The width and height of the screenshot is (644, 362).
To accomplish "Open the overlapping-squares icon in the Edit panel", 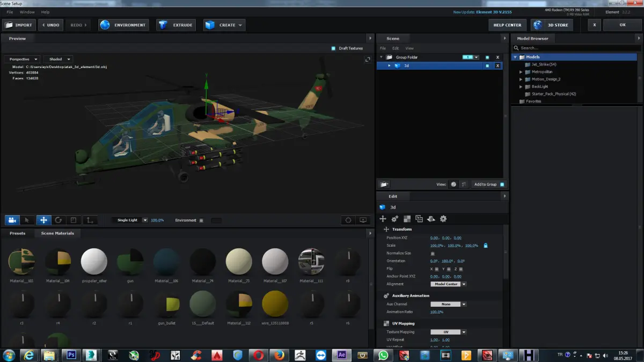I will click(x=419, y=219).
